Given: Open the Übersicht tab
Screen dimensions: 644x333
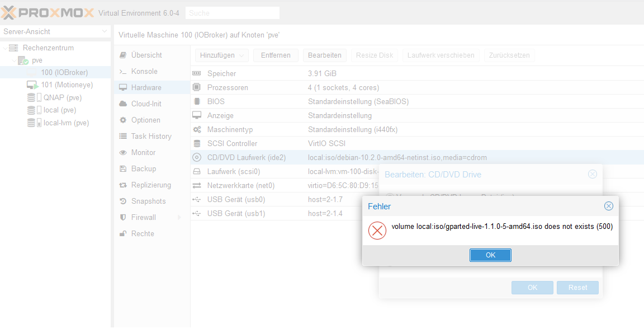Looking at the screenshot, I should 152,55.
